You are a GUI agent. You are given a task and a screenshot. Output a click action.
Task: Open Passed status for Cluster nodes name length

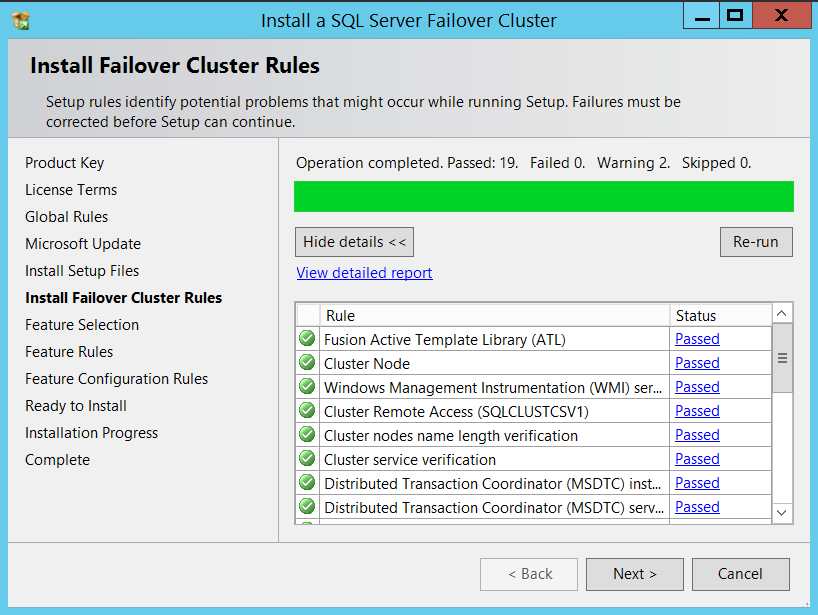697,435
